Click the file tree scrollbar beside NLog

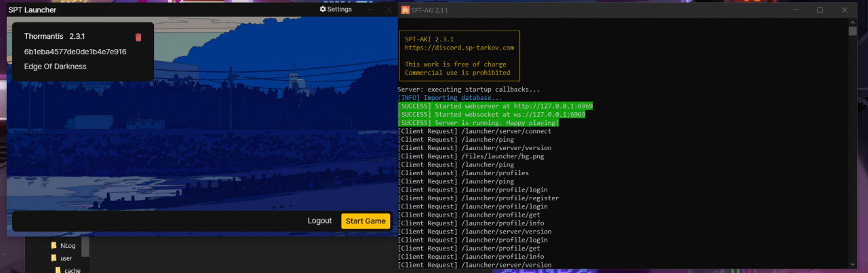click(x=85, y=247)
